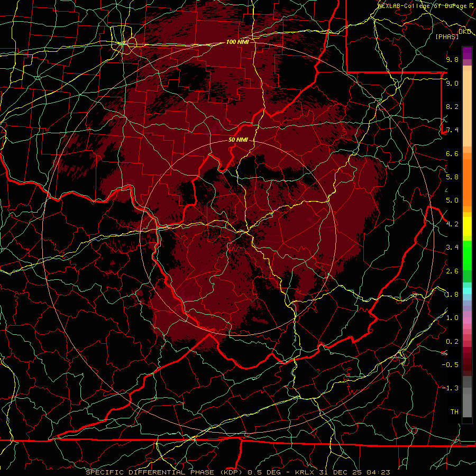Click the KRLX radar site identifier
Viewport: 476px width, 476px height.
pyautogui.click(x=305, y=472)
